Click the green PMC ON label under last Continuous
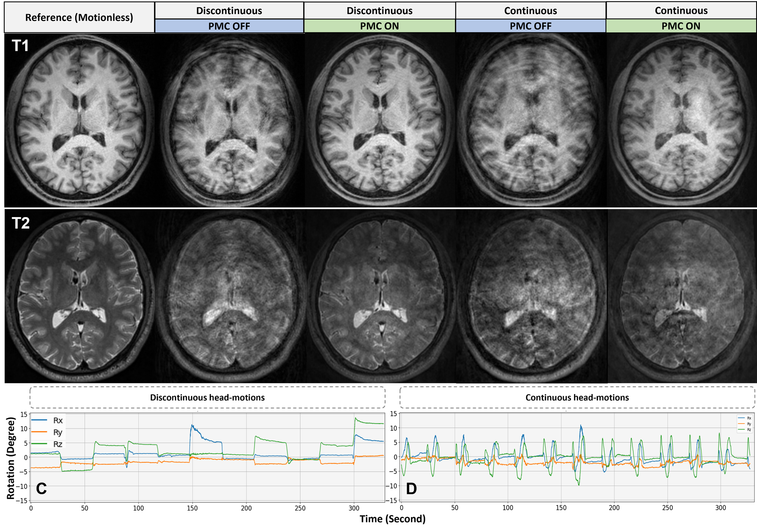The height and width of the screenshot is (532, 757). tap(681, 26)
